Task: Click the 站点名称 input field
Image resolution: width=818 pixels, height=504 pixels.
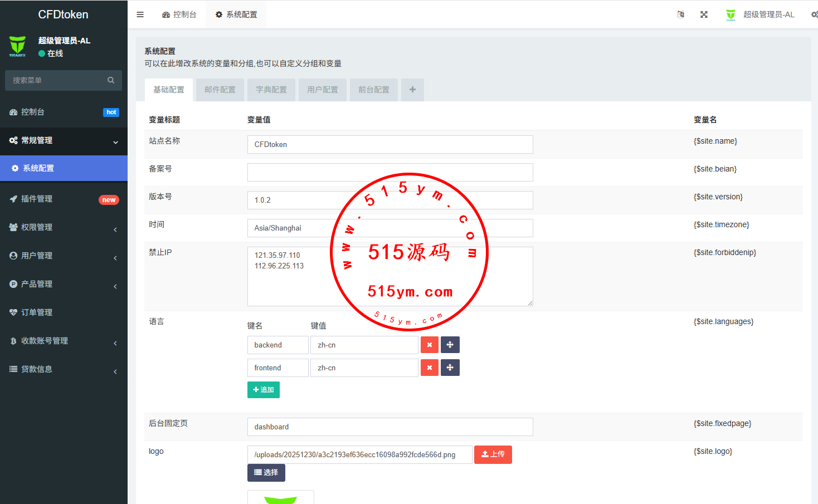Action: pyautogui.click(x=390, y=144)
